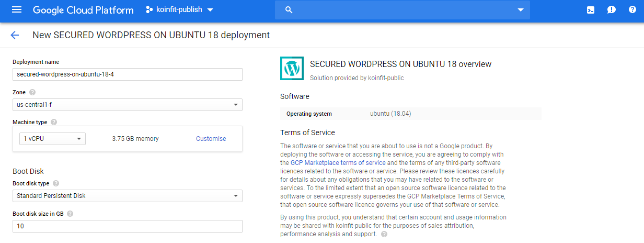
Task: Activate Cloud Shell icon
Action: (x=591, y=10)
